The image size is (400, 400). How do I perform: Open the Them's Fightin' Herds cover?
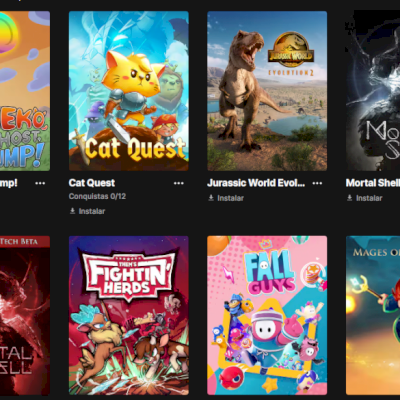[129, 315]
